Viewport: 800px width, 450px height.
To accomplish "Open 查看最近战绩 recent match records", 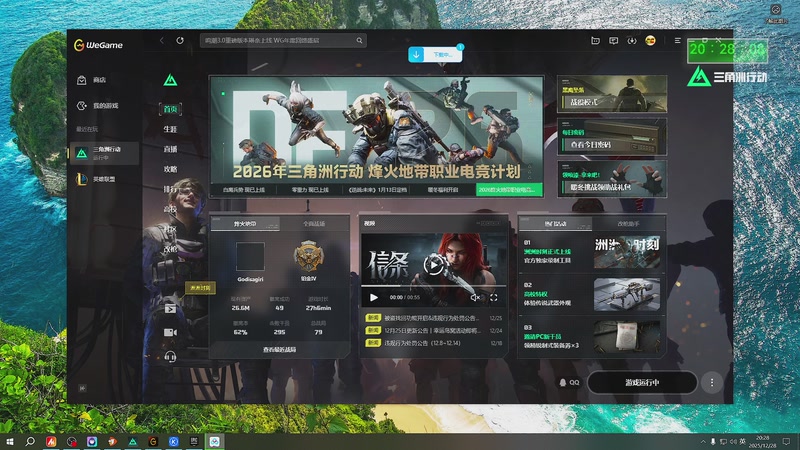I will [279, 349].
